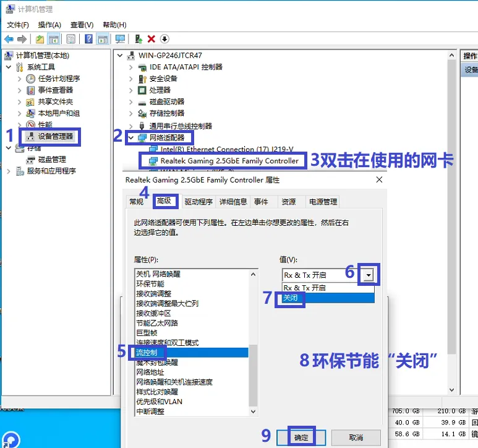Choose 关闭 in the value dropdown list
This screenshot has height=448, width=478.
coord(328,298)
